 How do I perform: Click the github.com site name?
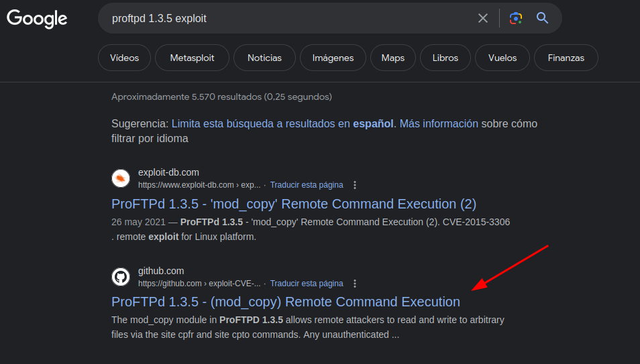pyautogui.click(x=161, y=271)
